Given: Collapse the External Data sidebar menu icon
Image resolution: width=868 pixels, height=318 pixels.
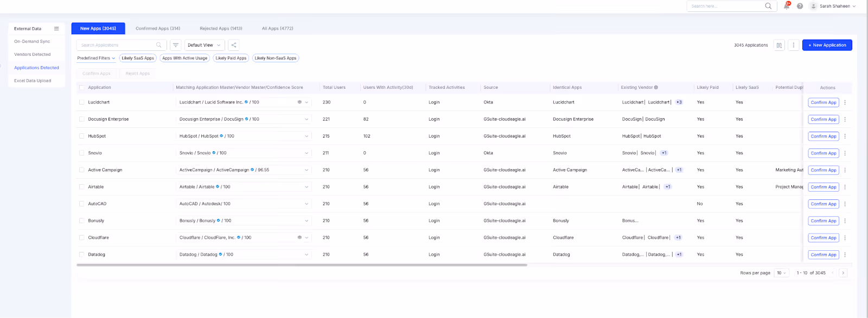Looking at the screenshot, I should click(56, 29).
